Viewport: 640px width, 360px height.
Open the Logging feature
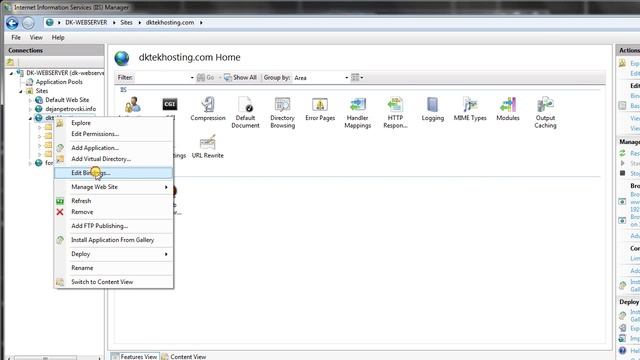433,109
